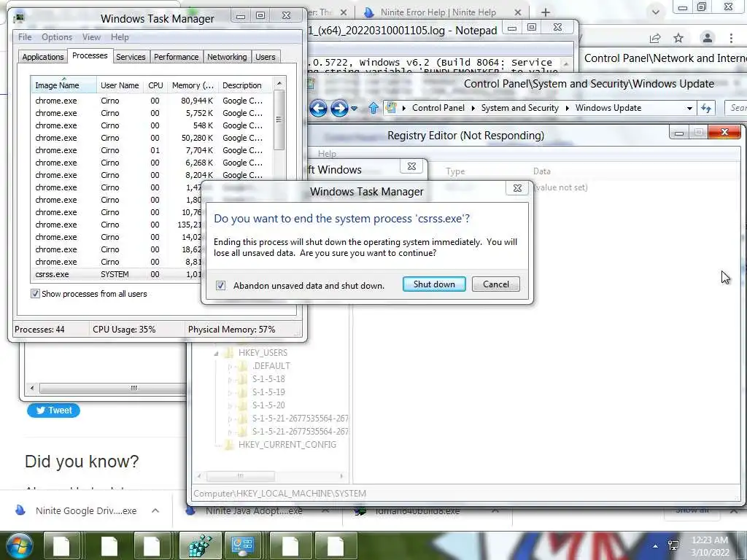Click Explorer Forward arrow in Windows Update window
The height and width of the screenshot is (560, 747).
click(338, 108)
